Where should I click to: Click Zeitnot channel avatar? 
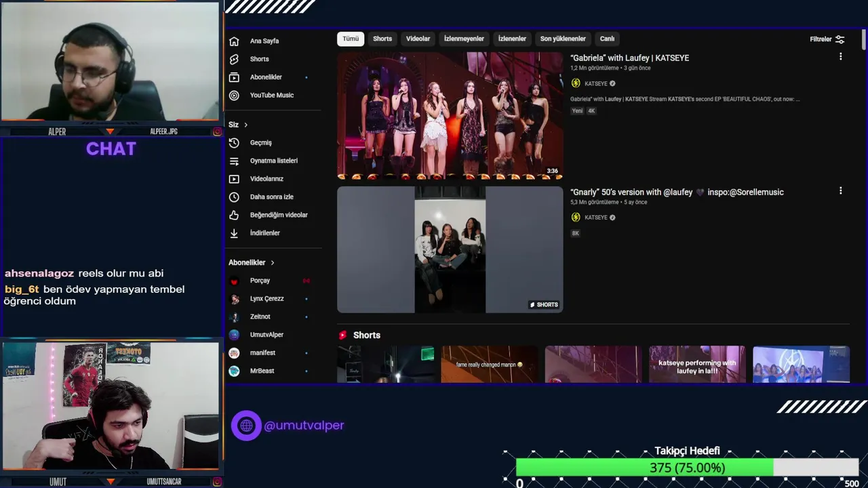click(234, 317)
